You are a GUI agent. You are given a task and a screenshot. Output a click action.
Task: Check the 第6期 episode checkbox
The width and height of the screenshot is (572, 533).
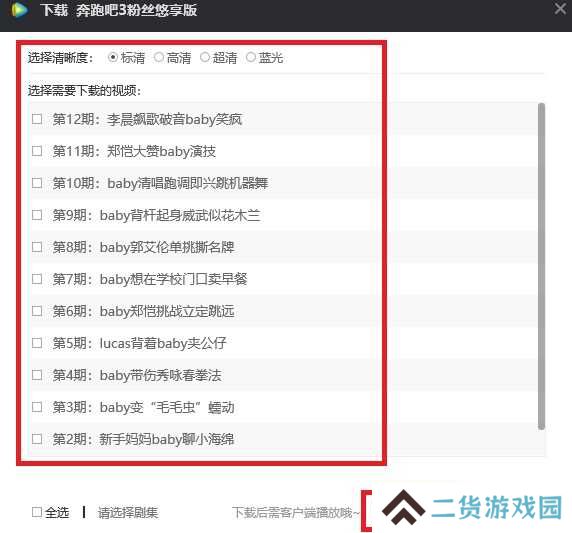tap(37, 311)
